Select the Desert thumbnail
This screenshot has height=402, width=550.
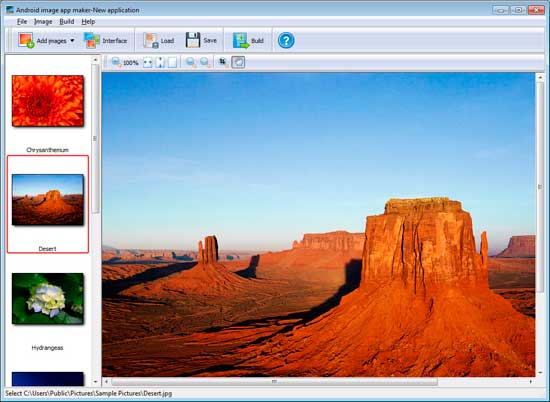coord(48,200)
